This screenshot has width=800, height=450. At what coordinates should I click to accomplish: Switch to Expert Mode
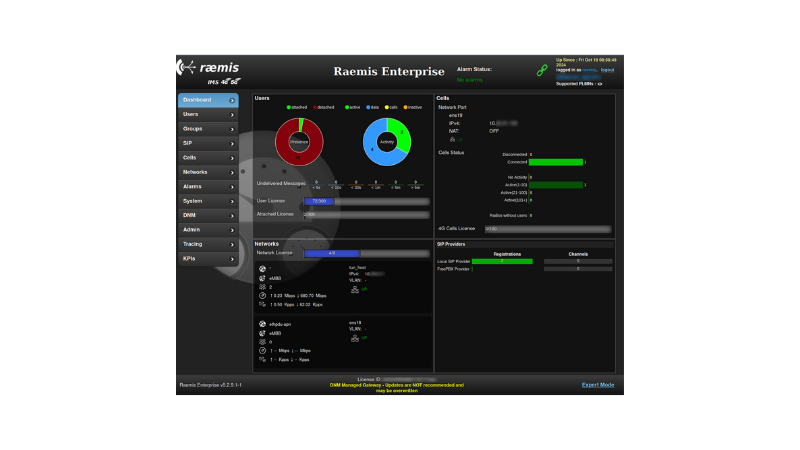point(598,385)
